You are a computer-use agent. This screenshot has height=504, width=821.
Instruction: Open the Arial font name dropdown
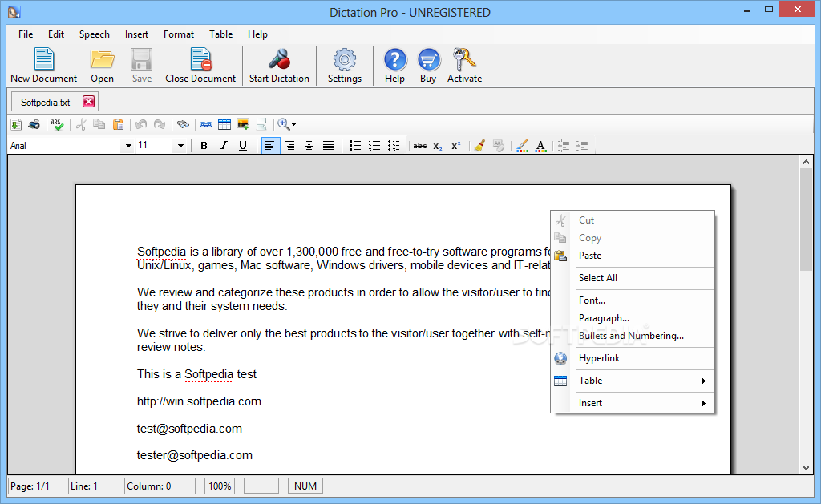(x=128, y=146)
